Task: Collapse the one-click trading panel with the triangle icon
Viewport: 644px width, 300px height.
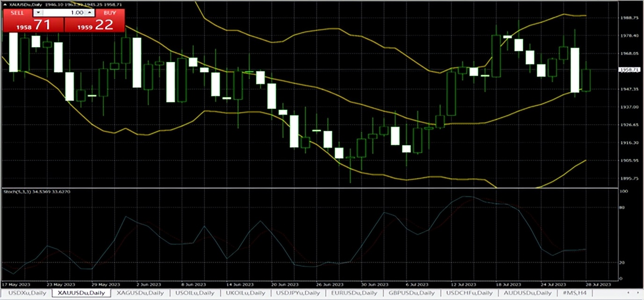Action: [x=5, y=5]
